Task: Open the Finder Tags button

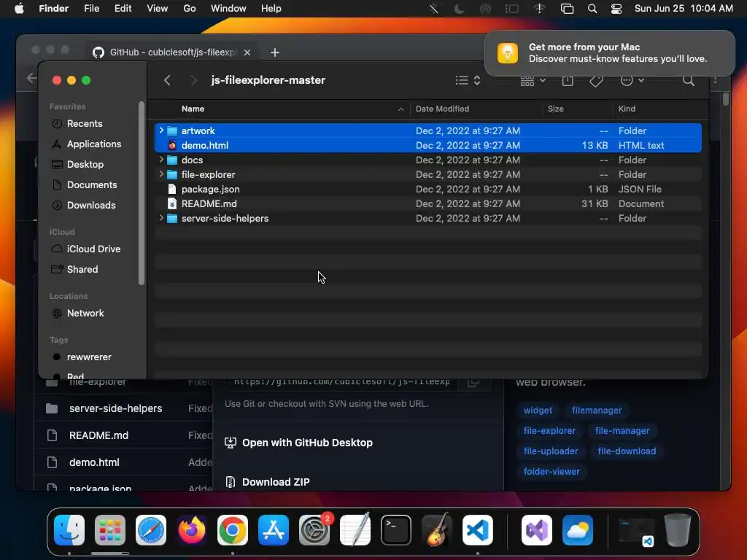Action: (596, 81)
